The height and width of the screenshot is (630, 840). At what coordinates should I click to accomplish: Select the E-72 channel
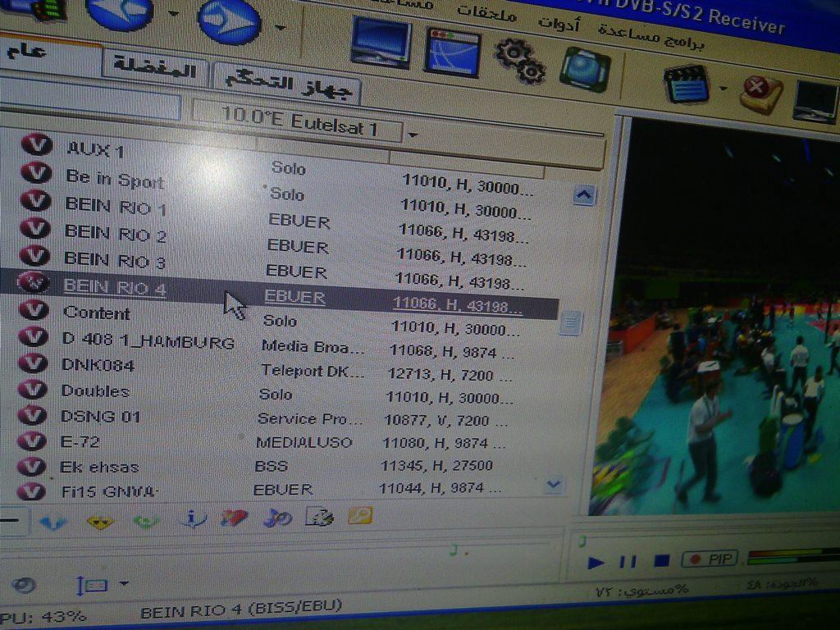click(x=80, y=442)
